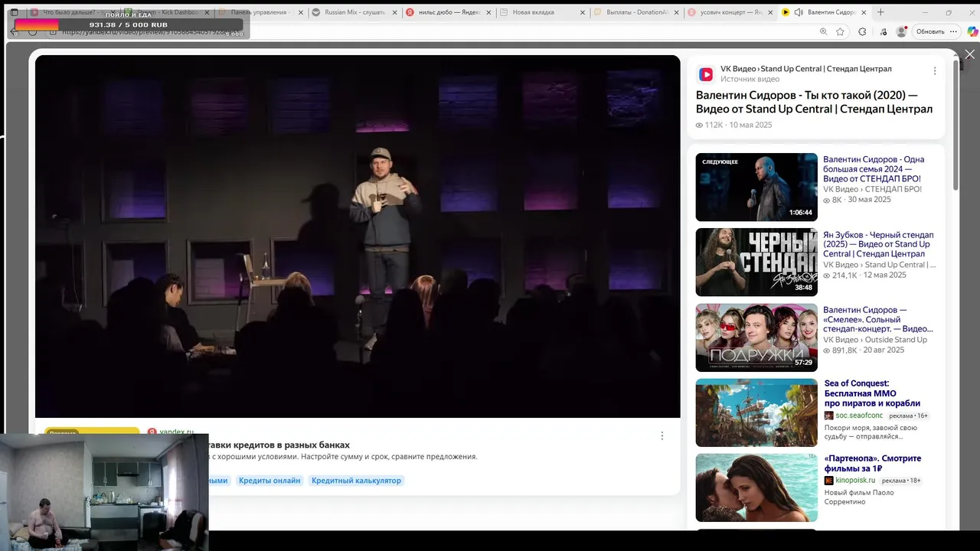
Task: Open the Одна большая семья 2024 title link
Action: pos(874,169)
